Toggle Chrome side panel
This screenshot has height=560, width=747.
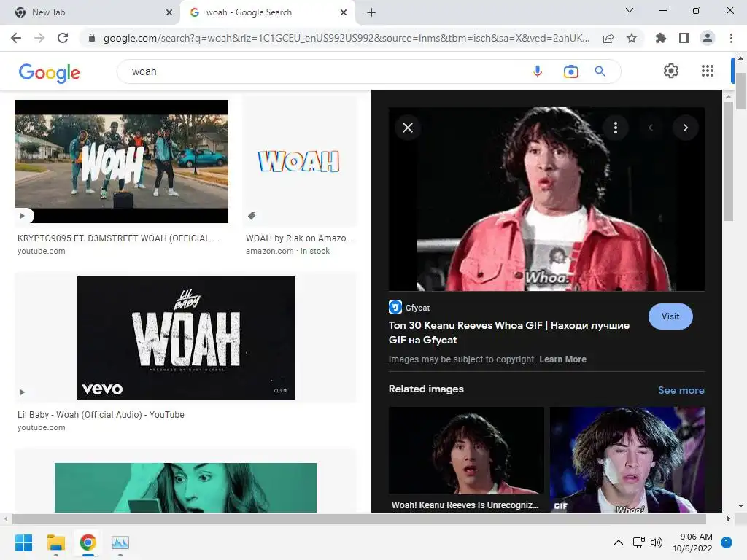(x=684, y=38)
